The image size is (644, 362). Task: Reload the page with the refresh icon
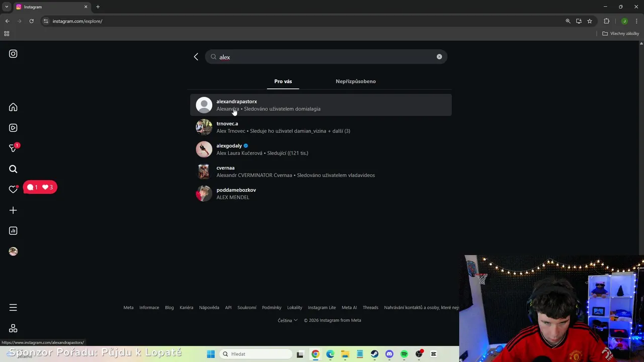point(31,21)
